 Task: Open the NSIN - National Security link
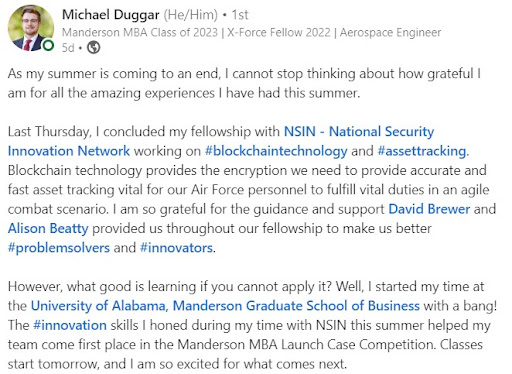pyautogui.click(x=359, y=131)
